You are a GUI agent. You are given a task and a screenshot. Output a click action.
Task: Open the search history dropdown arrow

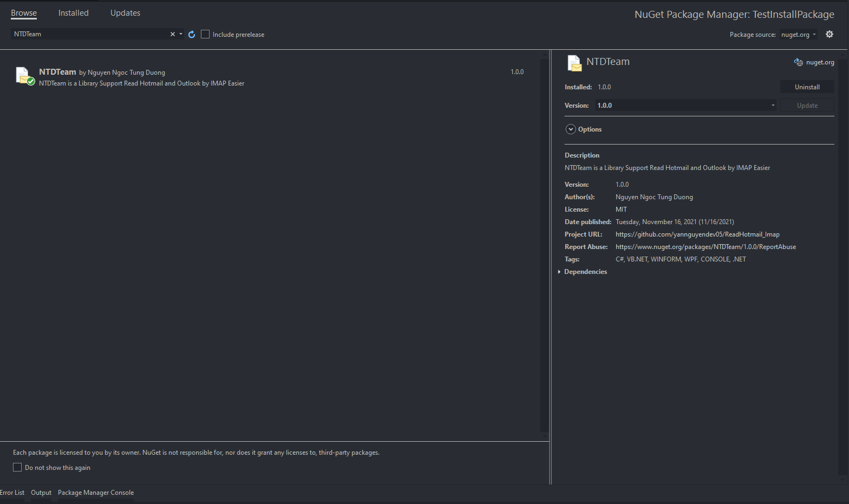tap(181, 34)
